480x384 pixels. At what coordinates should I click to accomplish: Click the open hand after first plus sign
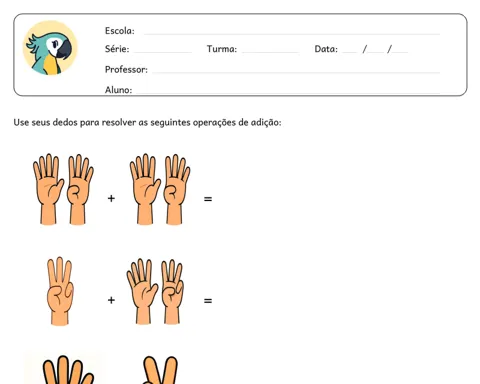click(145, 189)
